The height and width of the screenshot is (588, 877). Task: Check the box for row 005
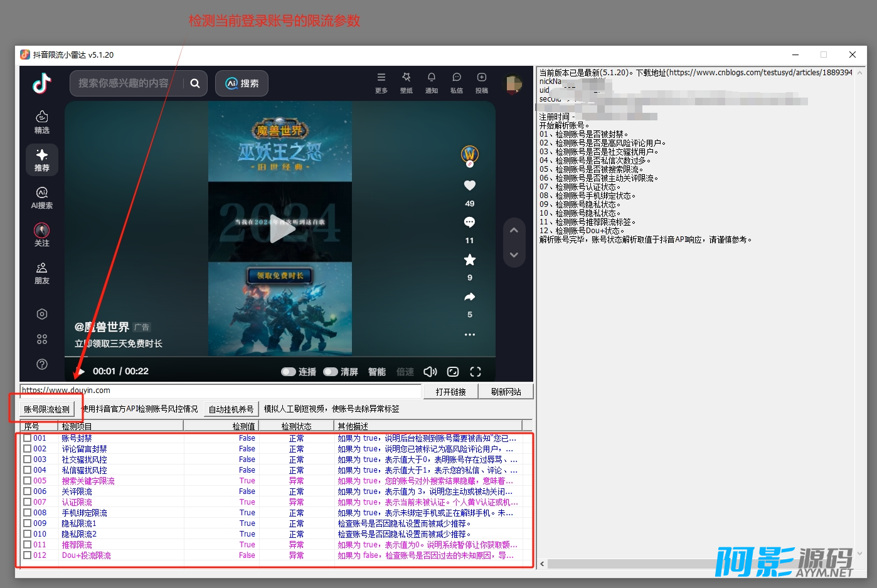[27, 481]
